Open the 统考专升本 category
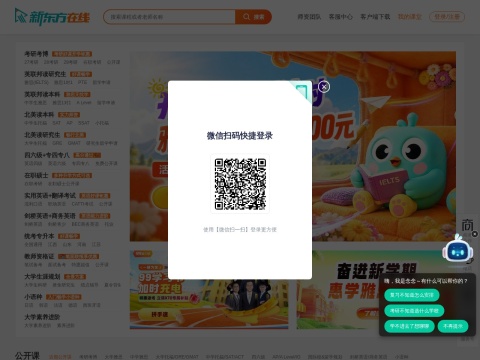Screen dimensions: 480x360 pos(39,236)
